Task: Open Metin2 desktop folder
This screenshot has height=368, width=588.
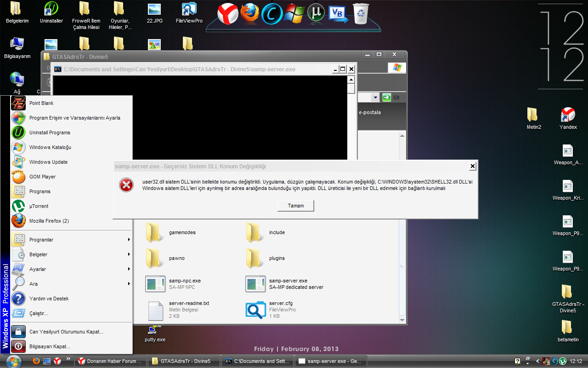Action: 533,118
